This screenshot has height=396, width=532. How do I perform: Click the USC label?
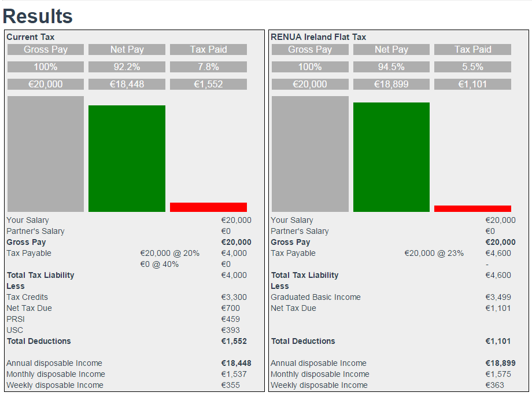15,330
